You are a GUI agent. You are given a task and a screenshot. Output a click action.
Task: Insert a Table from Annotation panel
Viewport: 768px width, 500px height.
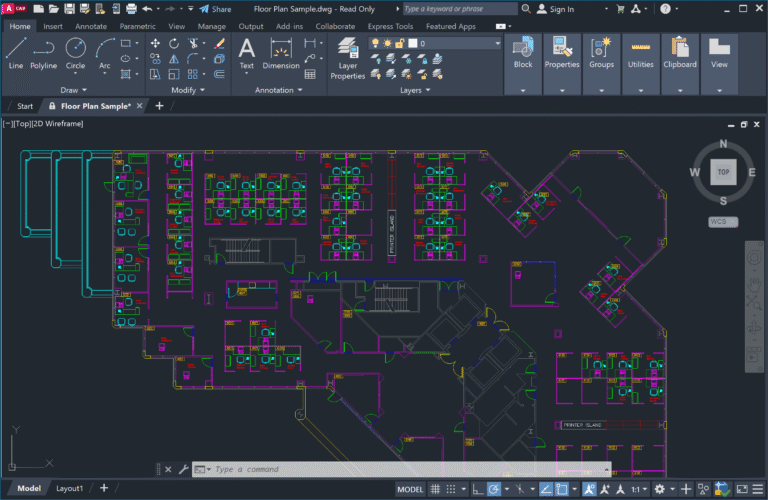click(310, 74)
